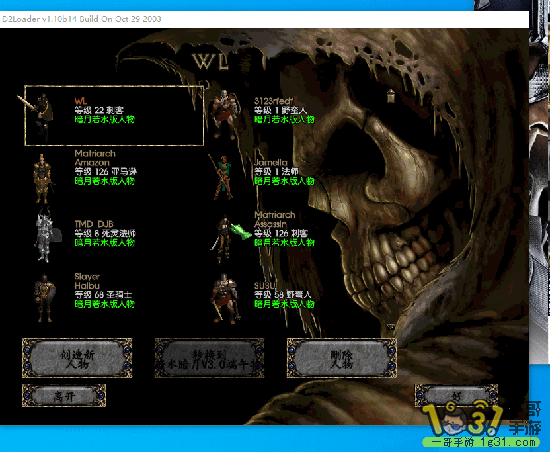Click the Jamella level 1 sorceress text
This screenshot has width=550, height=452.
point(276,171)
